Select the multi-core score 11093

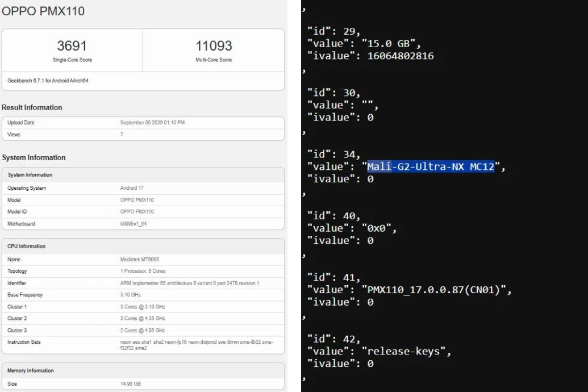214,46
